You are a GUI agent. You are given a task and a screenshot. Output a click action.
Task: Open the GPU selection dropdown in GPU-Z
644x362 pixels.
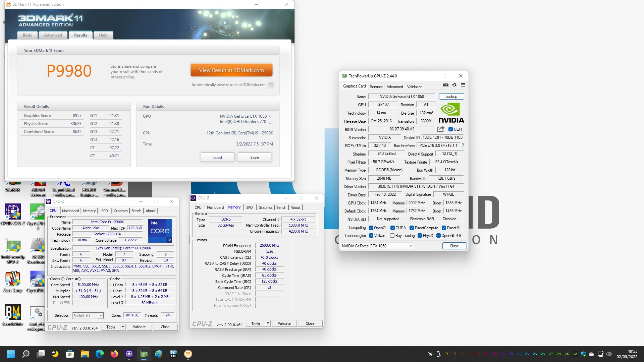coord(377,246)
